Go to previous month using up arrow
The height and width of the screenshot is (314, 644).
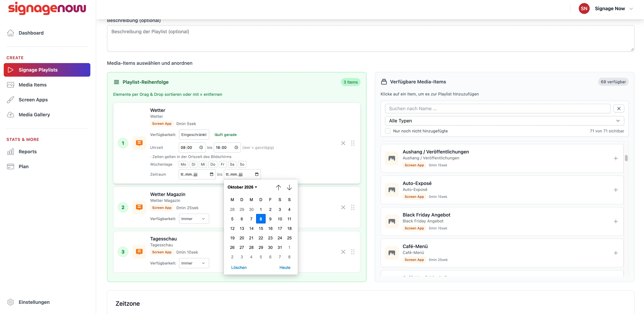click(278, 187)
